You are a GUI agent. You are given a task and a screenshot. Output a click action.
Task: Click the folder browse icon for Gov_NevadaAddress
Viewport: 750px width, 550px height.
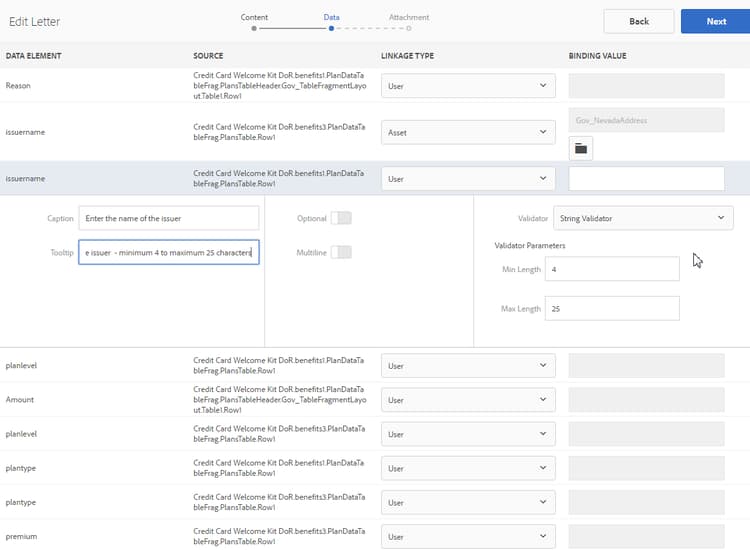581,149
